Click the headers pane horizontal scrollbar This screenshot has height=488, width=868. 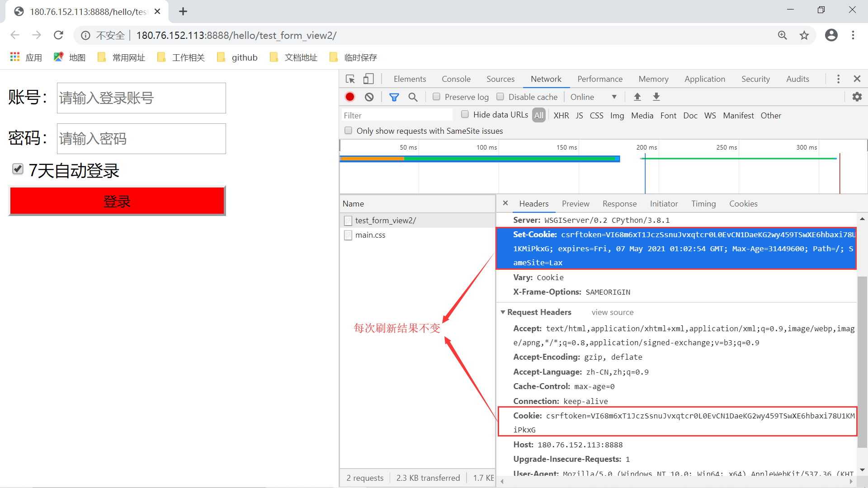click(676, 482)
